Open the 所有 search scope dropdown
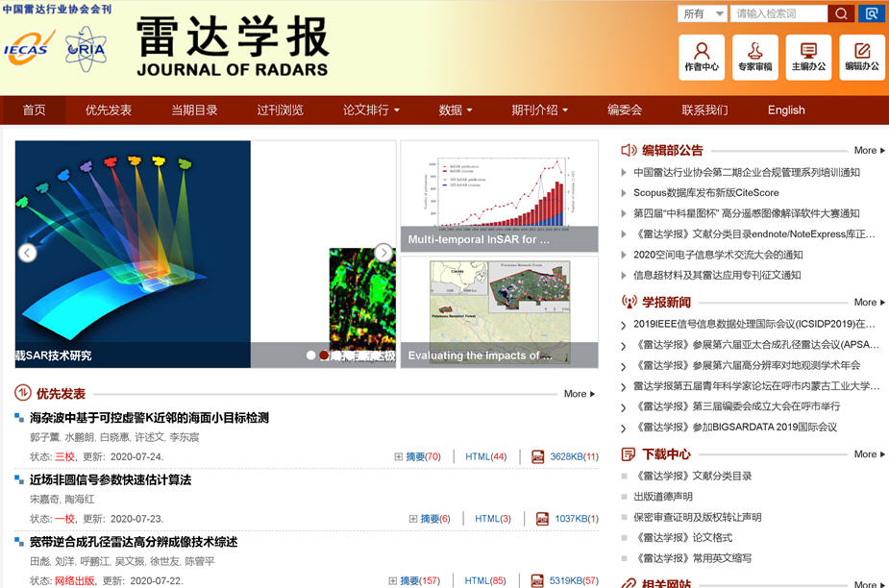The width and height of the screenshot is (889, 588). [x=703, y=13]
